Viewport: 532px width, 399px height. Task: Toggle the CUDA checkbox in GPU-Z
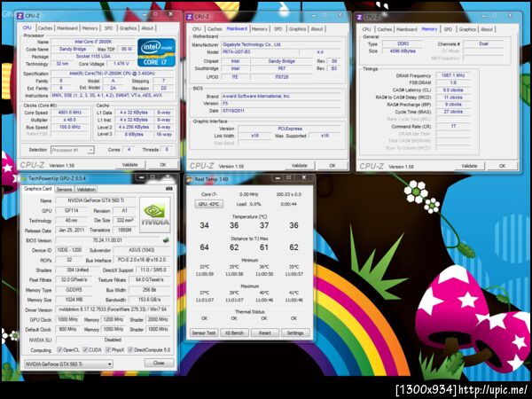point(85,350)
